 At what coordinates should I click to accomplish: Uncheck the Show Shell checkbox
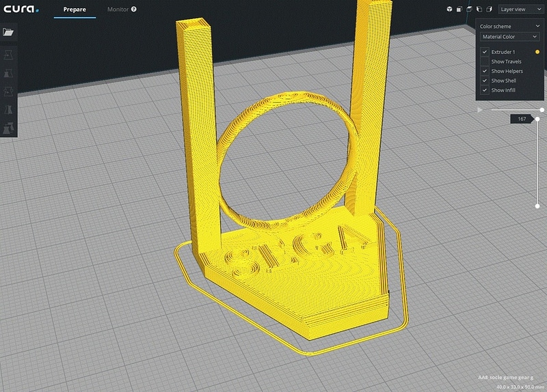pyautogui.click(x=485, y=81)
